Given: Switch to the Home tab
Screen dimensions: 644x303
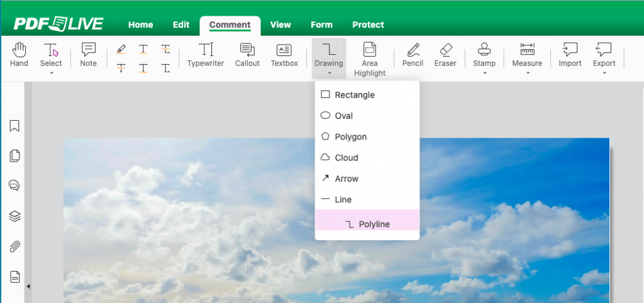Looking at the screenshot, I should (x=140, y=25).
